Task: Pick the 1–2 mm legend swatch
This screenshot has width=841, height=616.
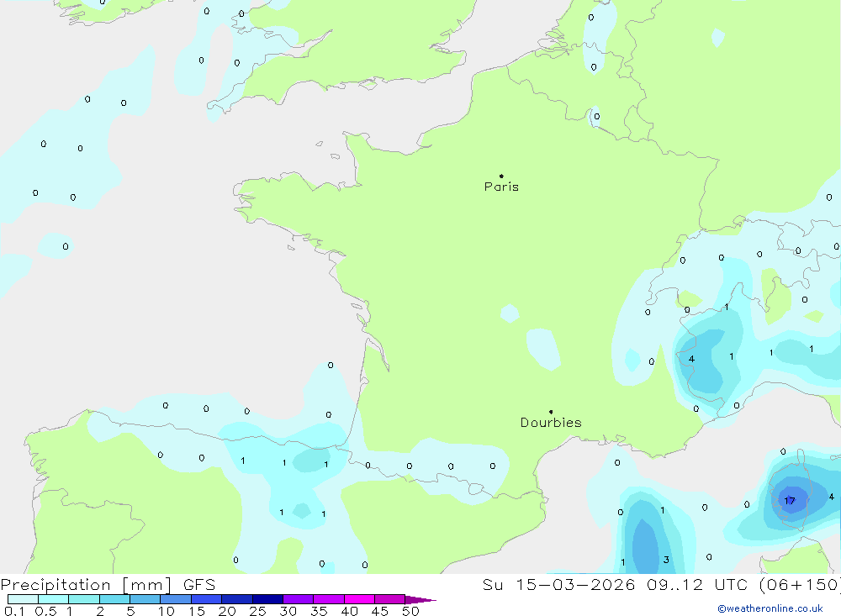Action: click(83, 599)
